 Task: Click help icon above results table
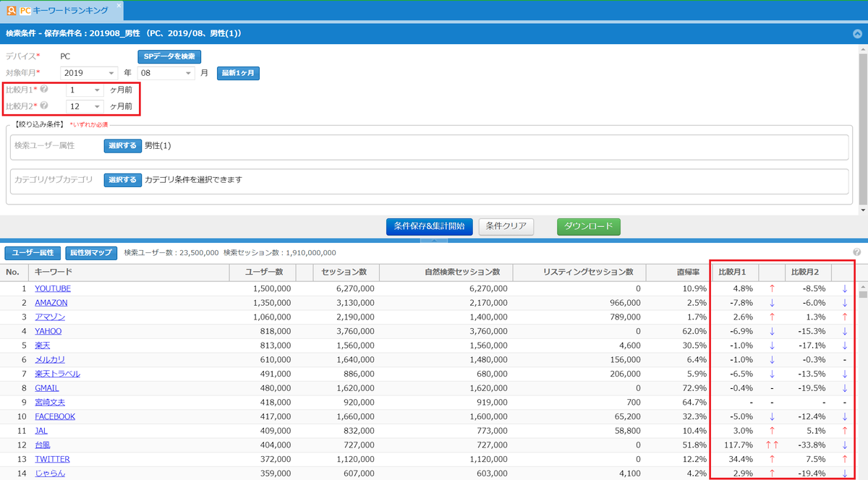coord(857,252)
